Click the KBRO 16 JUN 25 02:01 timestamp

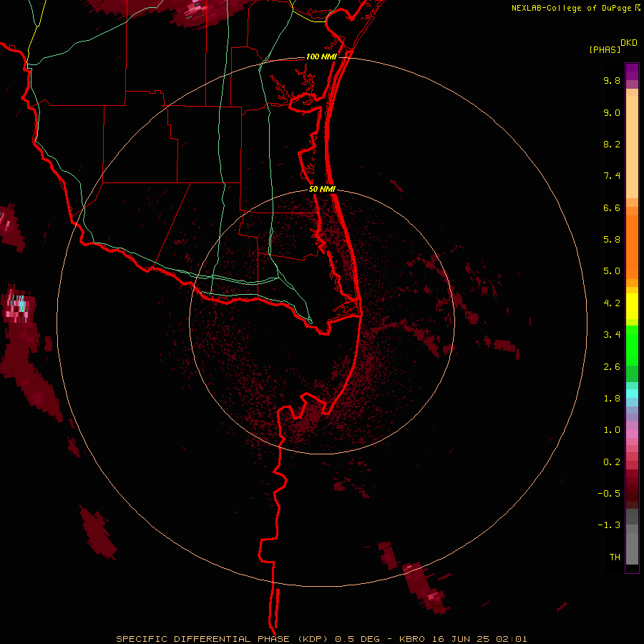463,639
